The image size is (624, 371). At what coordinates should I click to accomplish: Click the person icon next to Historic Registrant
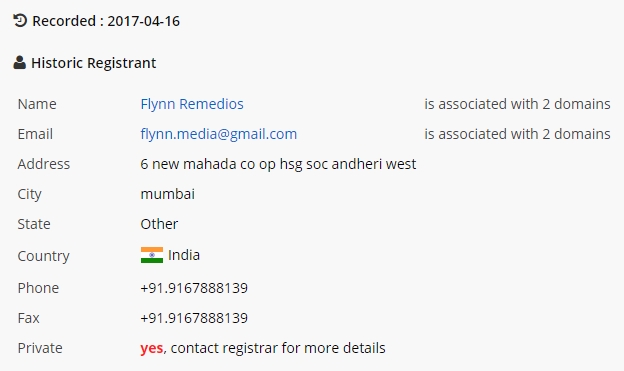point(20,62)
